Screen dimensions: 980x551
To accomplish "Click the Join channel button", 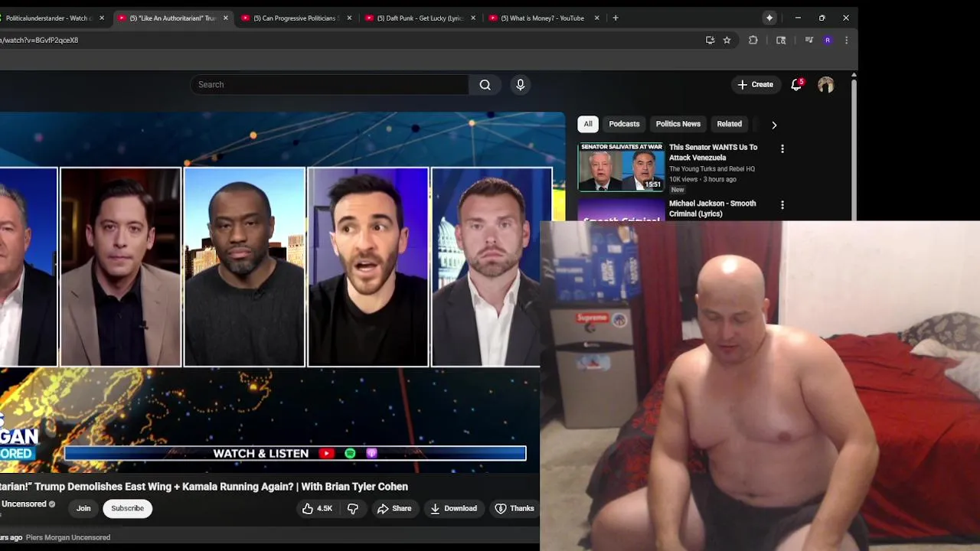I will (83, 508).
